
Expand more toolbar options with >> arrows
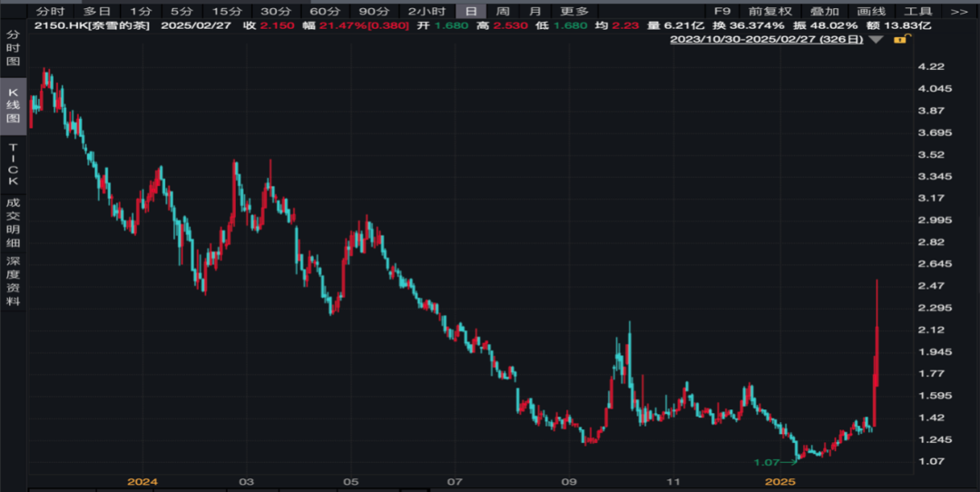(x=959, y=11)
